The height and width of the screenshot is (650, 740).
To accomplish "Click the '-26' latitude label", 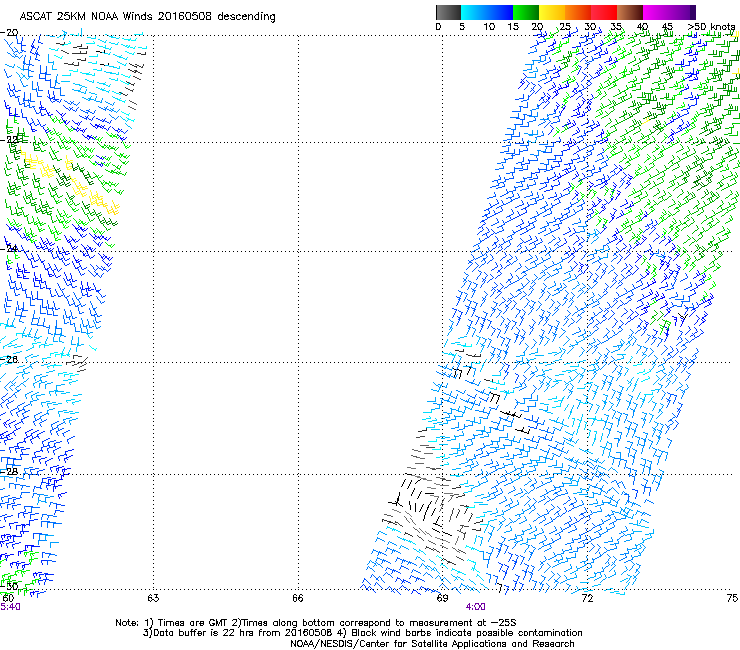I will pos(9,360).
